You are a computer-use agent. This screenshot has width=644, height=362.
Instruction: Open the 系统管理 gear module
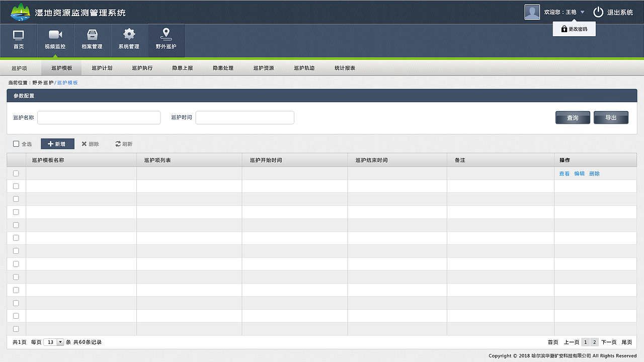point(129,40)
